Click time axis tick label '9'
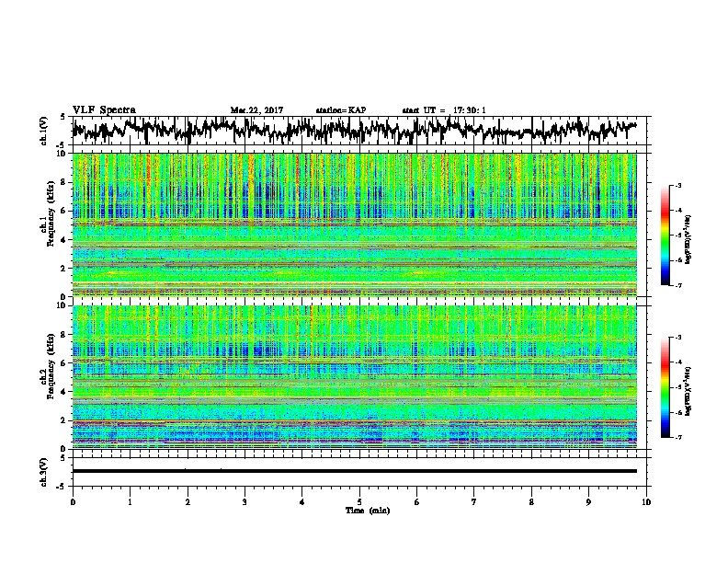The width and height of the screenshot is (728, 563). tap(588, 502)
